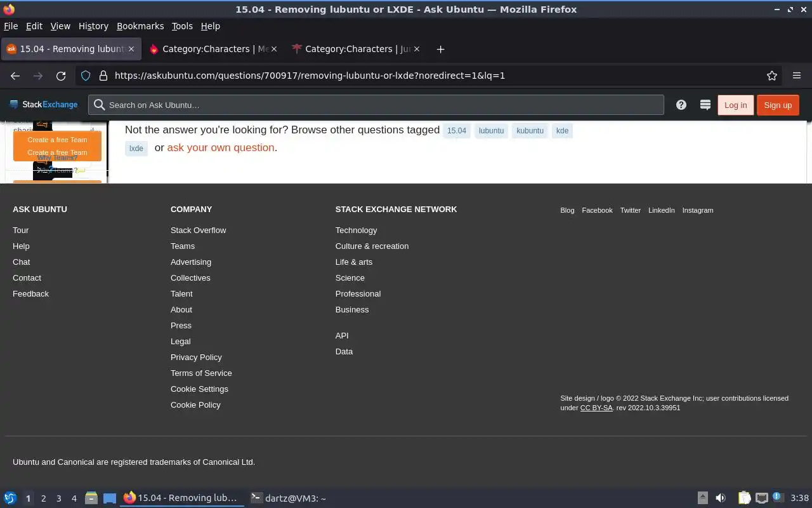
Task: Open the Technology network link
Action: (x=356, y=230)
